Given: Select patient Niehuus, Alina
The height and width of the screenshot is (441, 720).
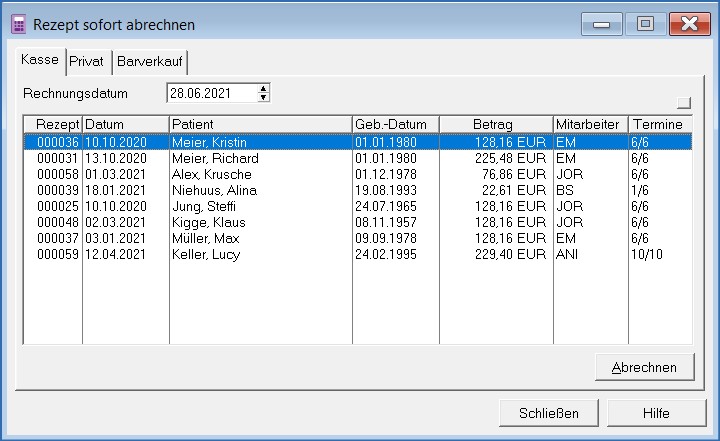Looking at the screenshot, I should 214,190.
